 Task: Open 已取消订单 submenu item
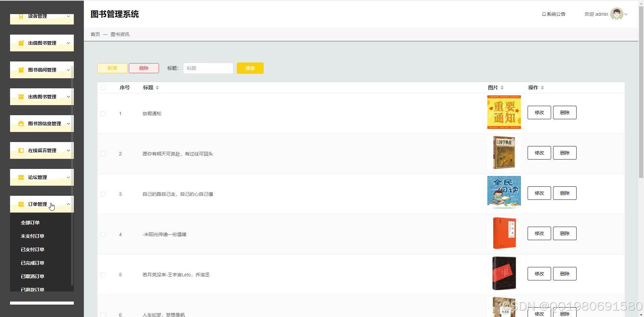point(33,276)
